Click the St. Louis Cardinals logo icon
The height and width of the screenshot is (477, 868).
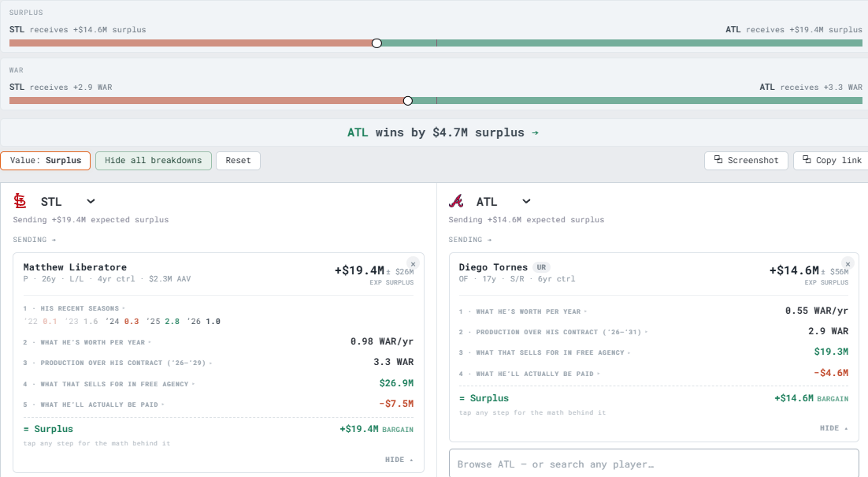[x=20, y=201]
